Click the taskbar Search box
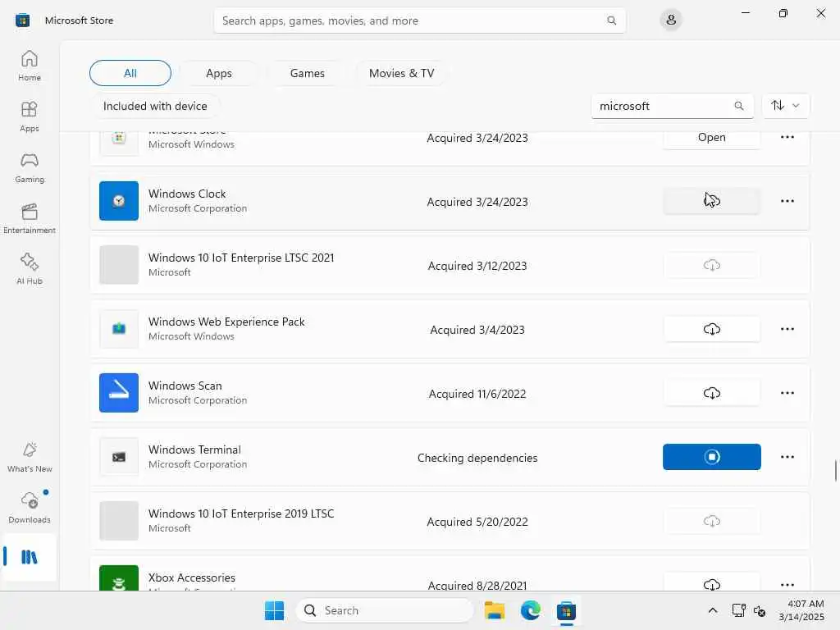840x630 pixels. (x=385, y=610)
